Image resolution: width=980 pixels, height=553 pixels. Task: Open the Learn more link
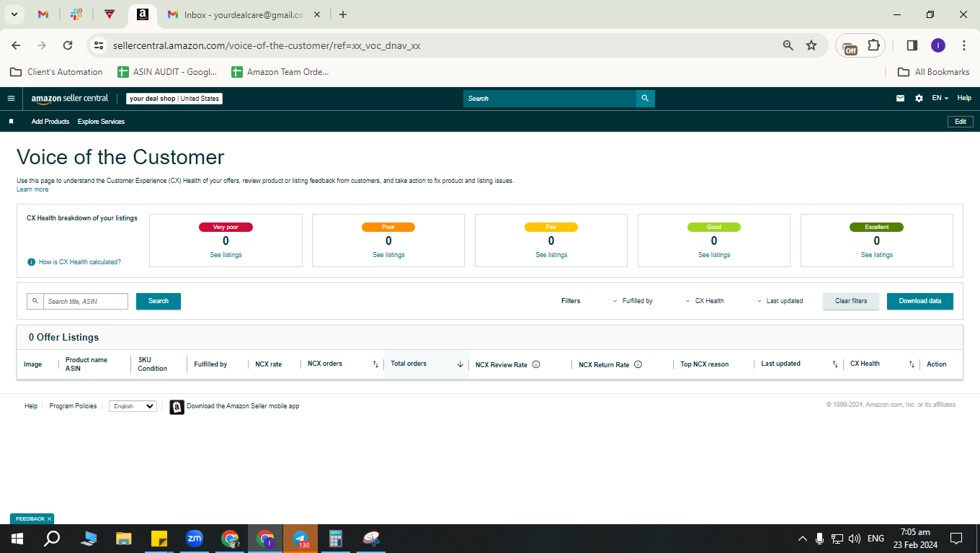(x=32, y=189)
